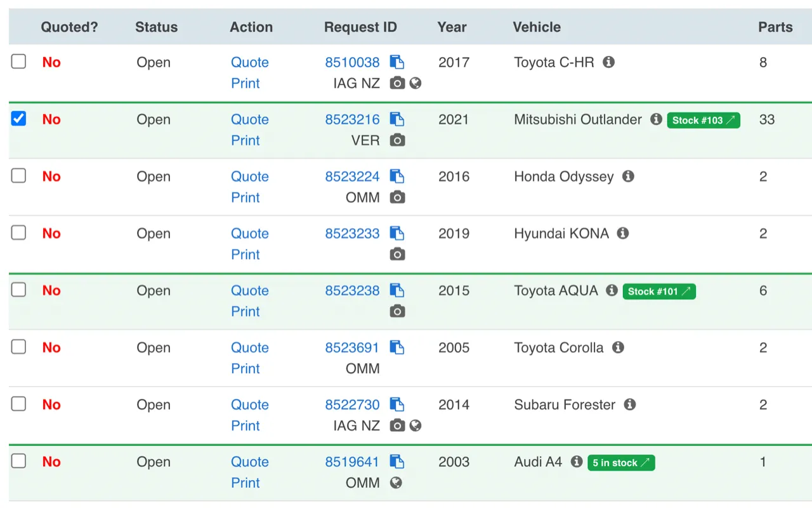Image resolution: width=812 pixels, height=508 pixels.
Task: Copy request ID 8522730 icon
Action: (397, 405)
